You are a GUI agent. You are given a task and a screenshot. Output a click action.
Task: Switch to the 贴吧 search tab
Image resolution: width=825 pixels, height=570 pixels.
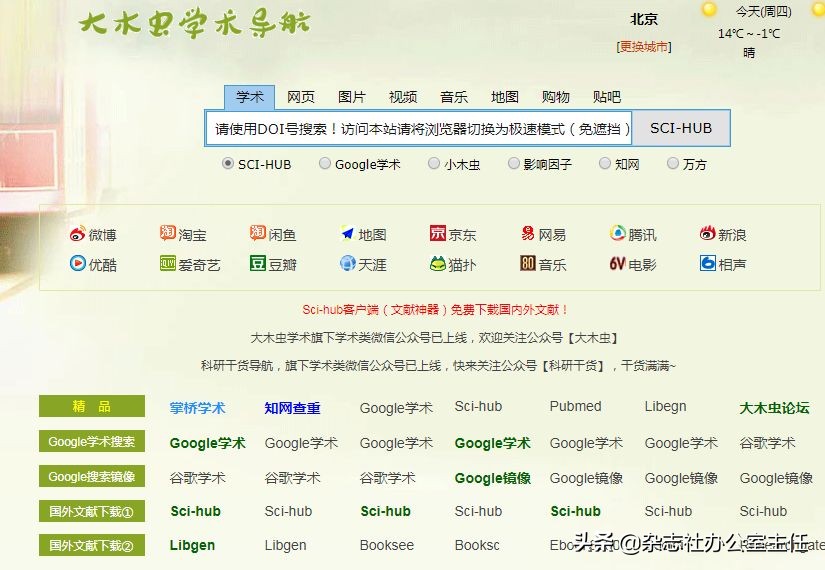pyautogui.click(x=607, y=97)
